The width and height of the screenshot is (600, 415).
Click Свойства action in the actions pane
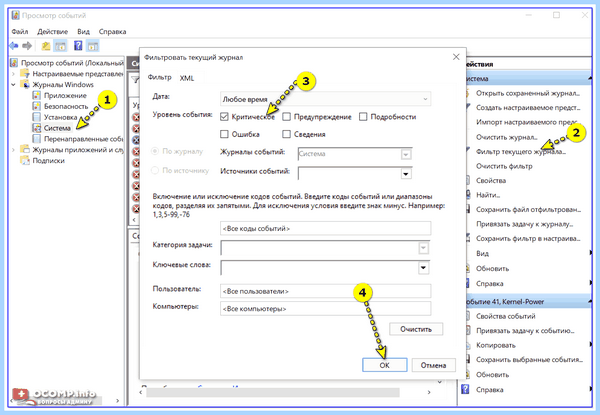491,180
